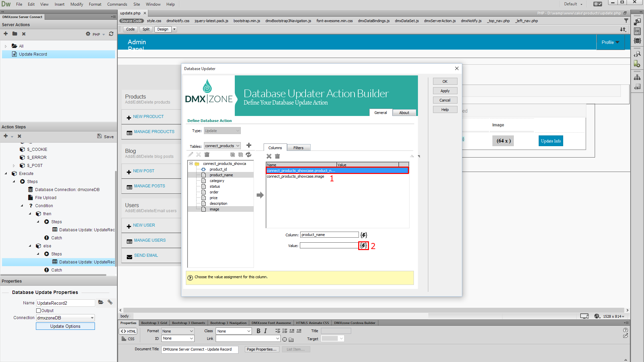Select connect_products_showcase.image column row
Viewport: 644px width, 362px height.
click(x=337, y=176)
